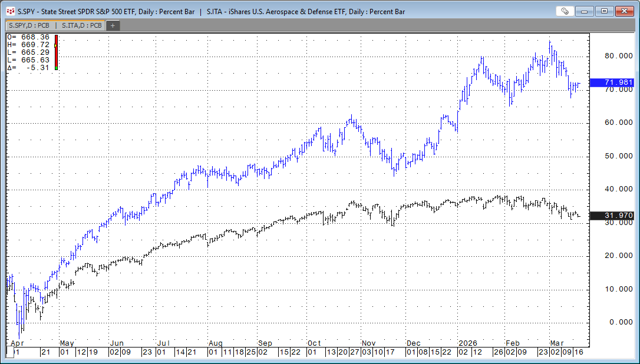
Task: Click the small box at the time axis start
Action: point(9,352)
